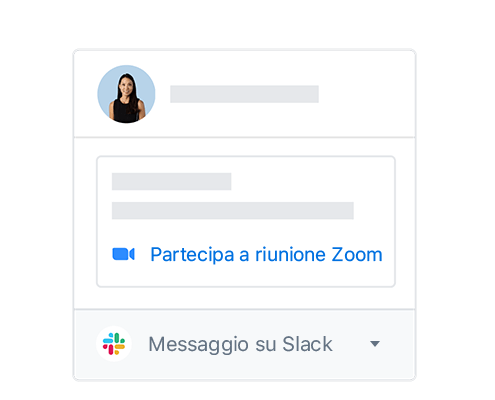Expand the dropdown arrow beside Messaggio su Slack
Image resolution: width=495 pixels, height=400 pixels.
[x=375, y=344]
